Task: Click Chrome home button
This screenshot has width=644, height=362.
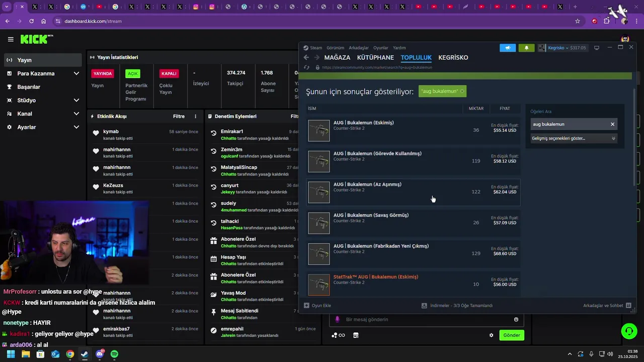Action: (44, 21)
